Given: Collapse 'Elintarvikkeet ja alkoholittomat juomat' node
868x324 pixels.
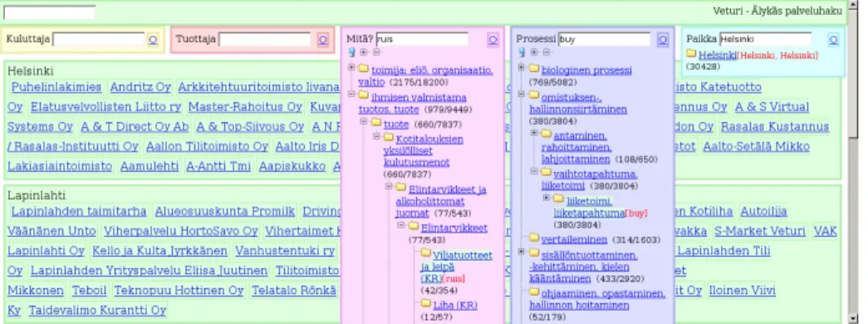Looking at the screenshot, I should (390, 186).
